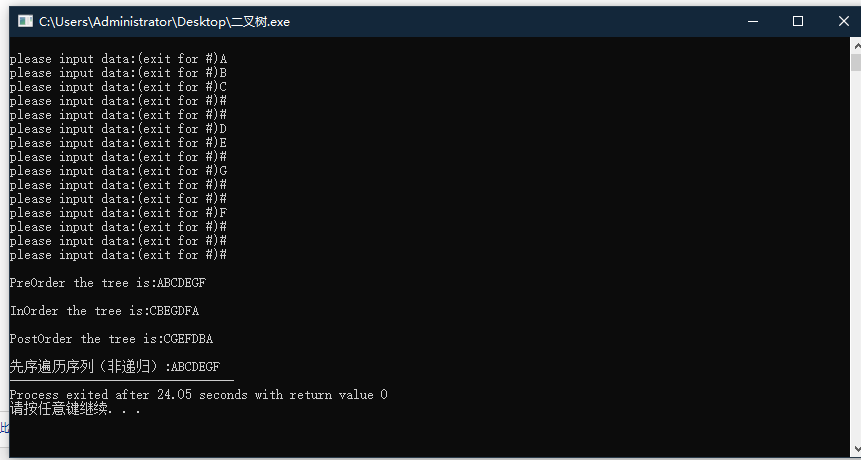Click the 'Process exited after 24.05 seconds' line
861x460 pixels.
(198, 395)
